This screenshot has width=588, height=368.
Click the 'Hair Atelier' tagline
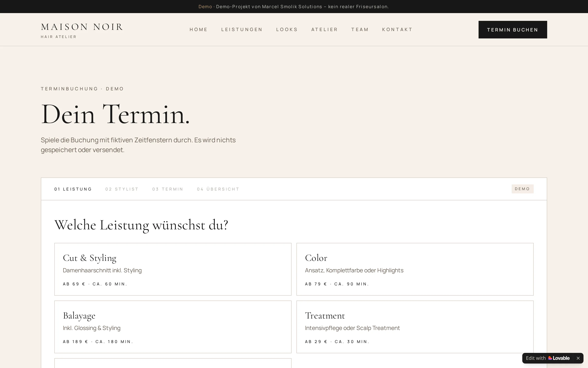(x=59, y=37)
